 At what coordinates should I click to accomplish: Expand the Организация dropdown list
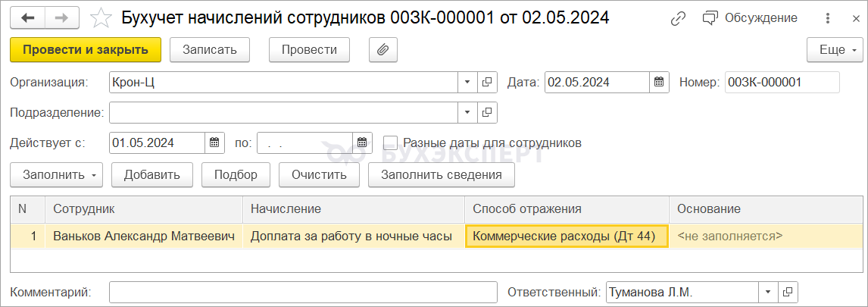tap(467, 82)
